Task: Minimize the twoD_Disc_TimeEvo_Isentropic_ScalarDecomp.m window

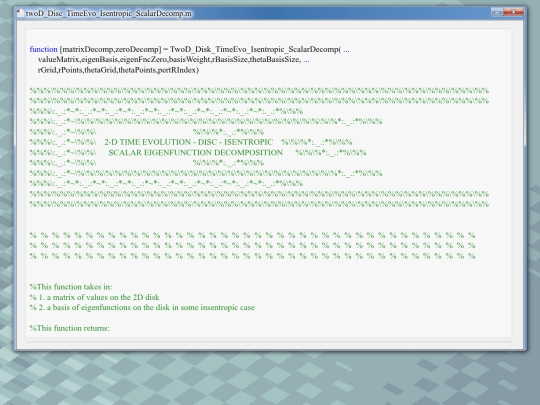Action: [x=497, y=12]
